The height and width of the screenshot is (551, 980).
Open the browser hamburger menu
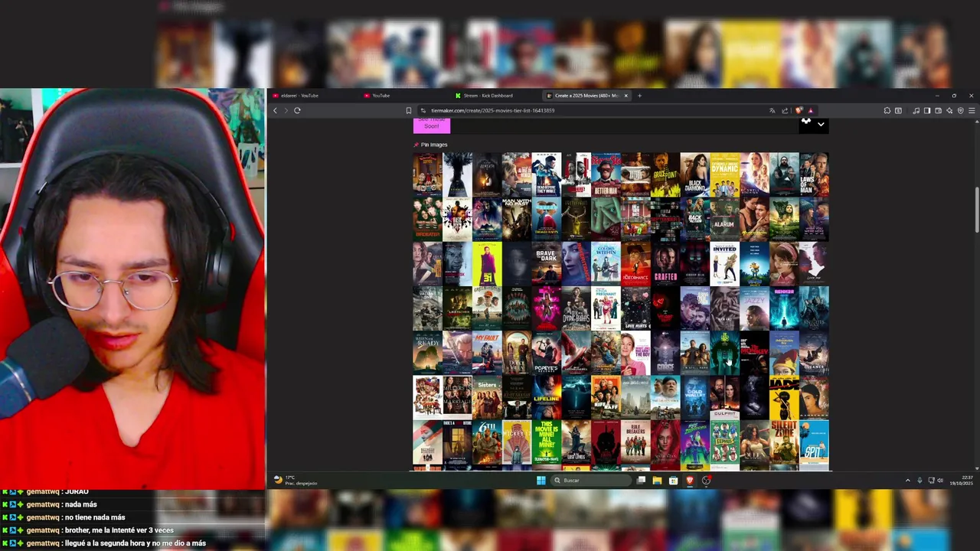click(x=972, y=110)
